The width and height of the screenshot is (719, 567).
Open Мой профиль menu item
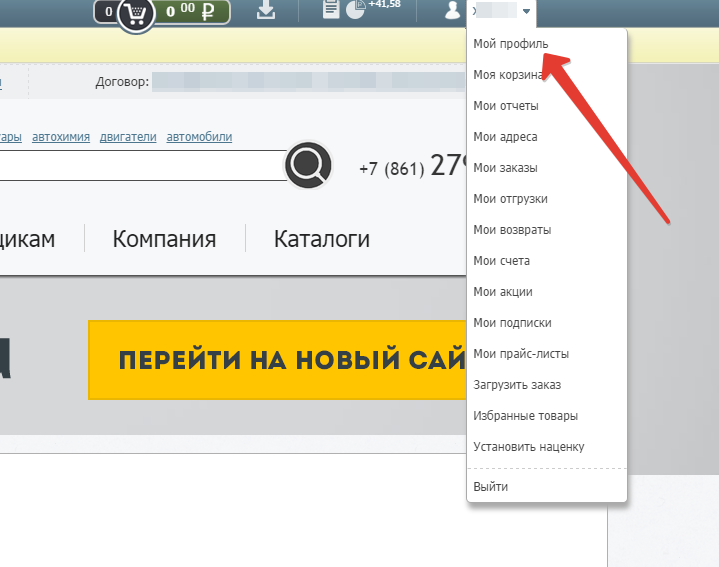click(x=510, y=44)
